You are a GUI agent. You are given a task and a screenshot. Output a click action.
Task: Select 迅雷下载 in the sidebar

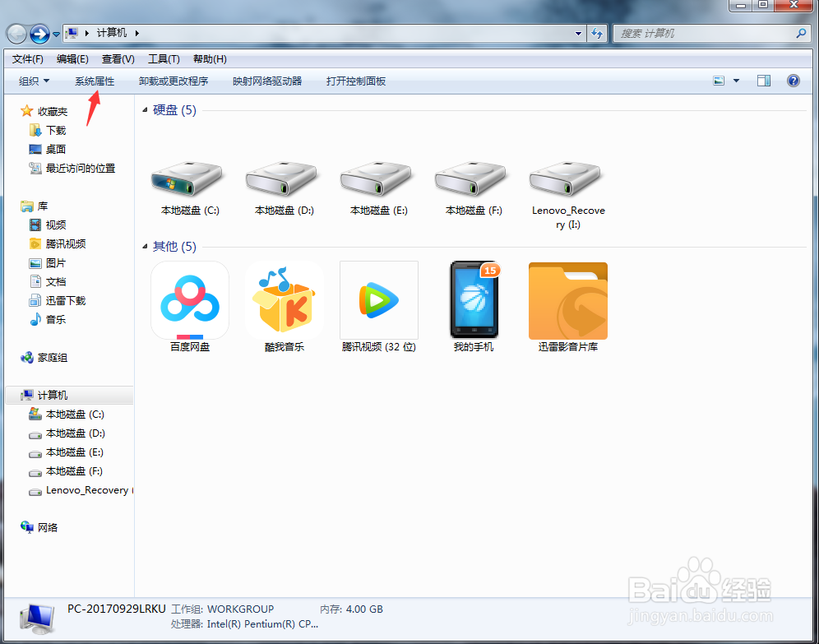tap(66, 301)
